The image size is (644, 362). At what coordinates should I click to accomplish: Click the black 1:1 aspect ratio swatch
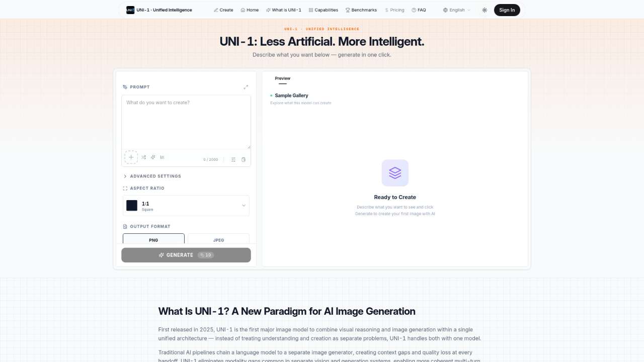pos(132,206)
